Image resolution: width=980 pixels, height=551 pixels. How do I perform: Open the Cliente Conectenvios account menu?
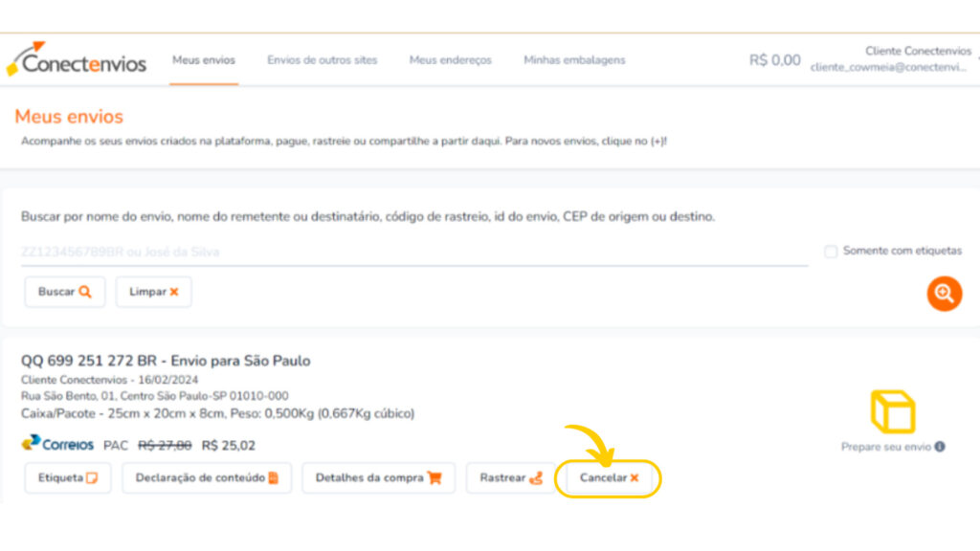pos(891,58)
